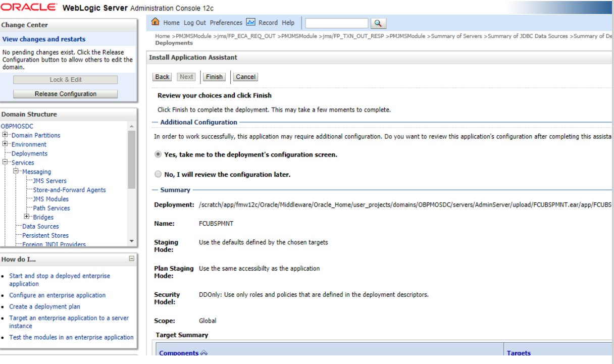Open JMS Modules in the tree
The image size is (614, 364).
coord(50,199)
